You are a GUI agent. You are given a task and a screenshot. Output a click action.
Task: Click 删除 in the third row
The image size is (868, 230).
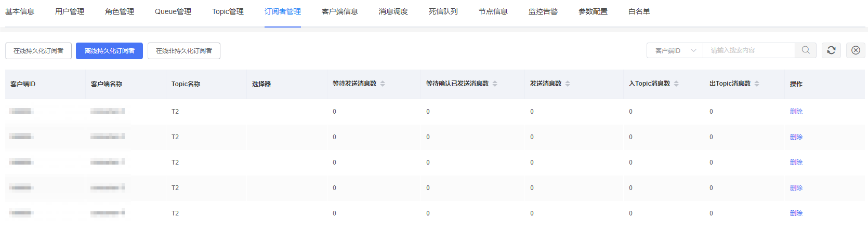click(796, 163)
